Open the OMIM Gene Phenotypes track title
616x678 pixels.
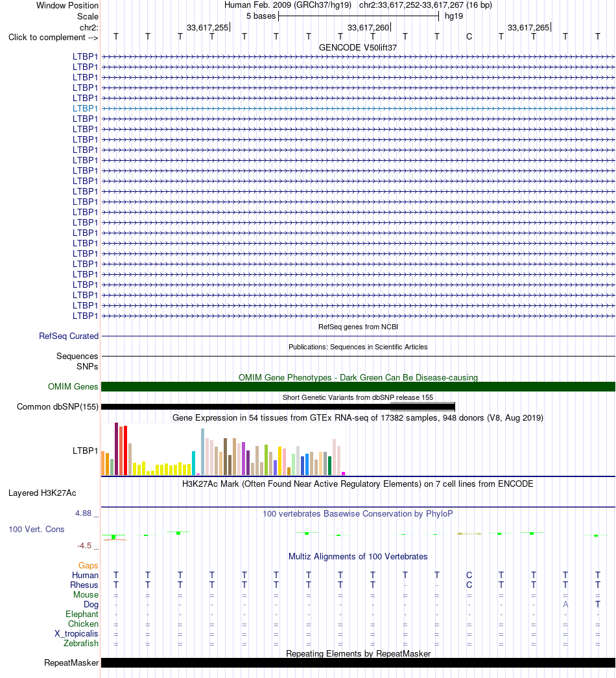358,377
